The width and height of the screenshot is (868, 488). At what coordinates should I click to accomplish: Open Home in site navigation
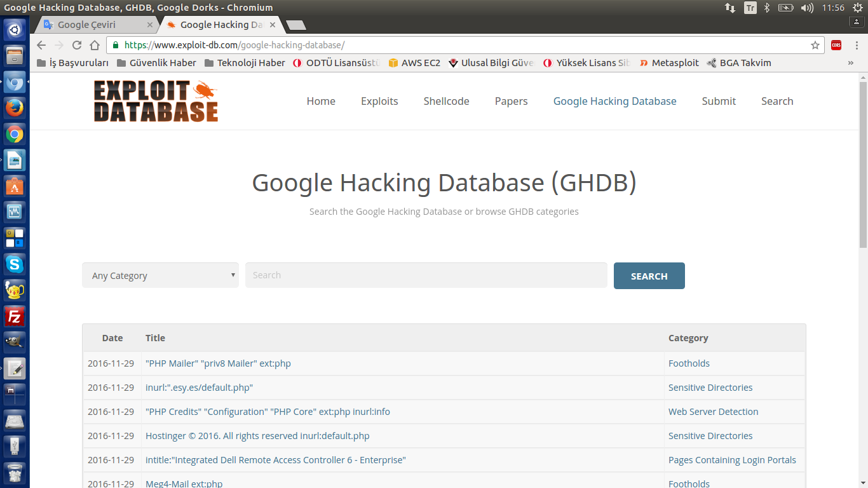click(x=321, y=101)
